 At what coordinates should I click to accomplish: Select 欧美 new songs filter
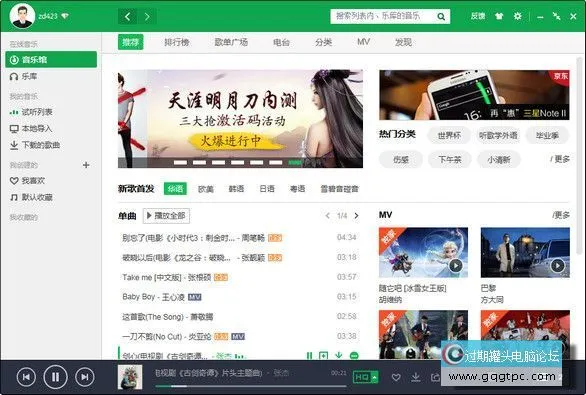pyautogui.click(x=206, y=189)
